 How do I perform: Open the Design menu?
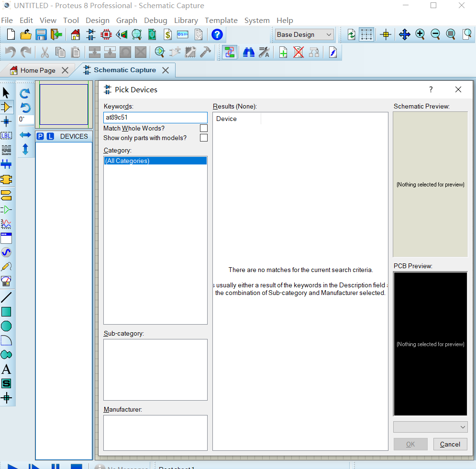coord(98,21)
